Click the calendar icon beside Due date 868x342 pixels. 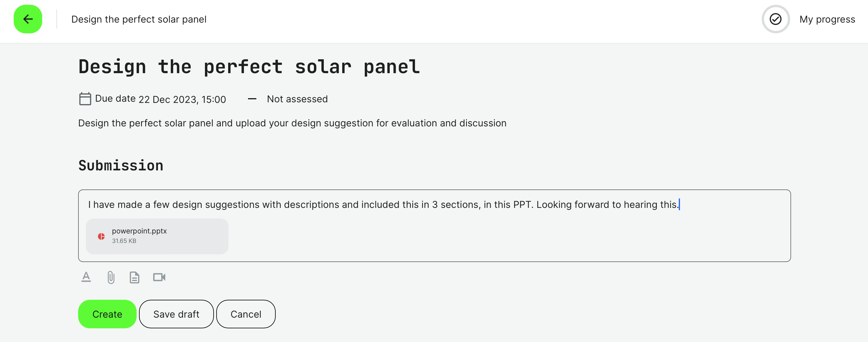tap(85, 99)
